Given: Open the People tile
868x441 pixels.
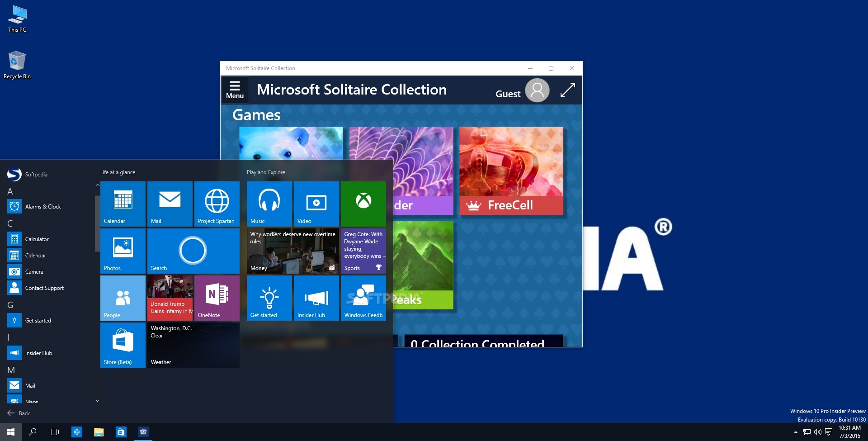Looking at the screenshot, I should tap(123, 298).
